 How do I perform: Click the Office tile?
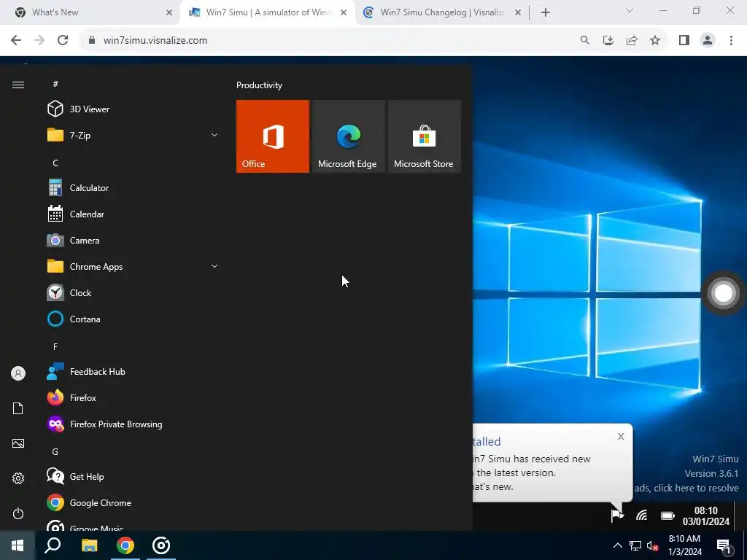point(273,136)
